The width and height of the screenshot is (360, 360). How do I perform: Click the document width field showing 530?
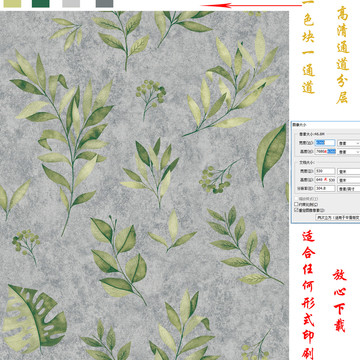pos(325,171)
